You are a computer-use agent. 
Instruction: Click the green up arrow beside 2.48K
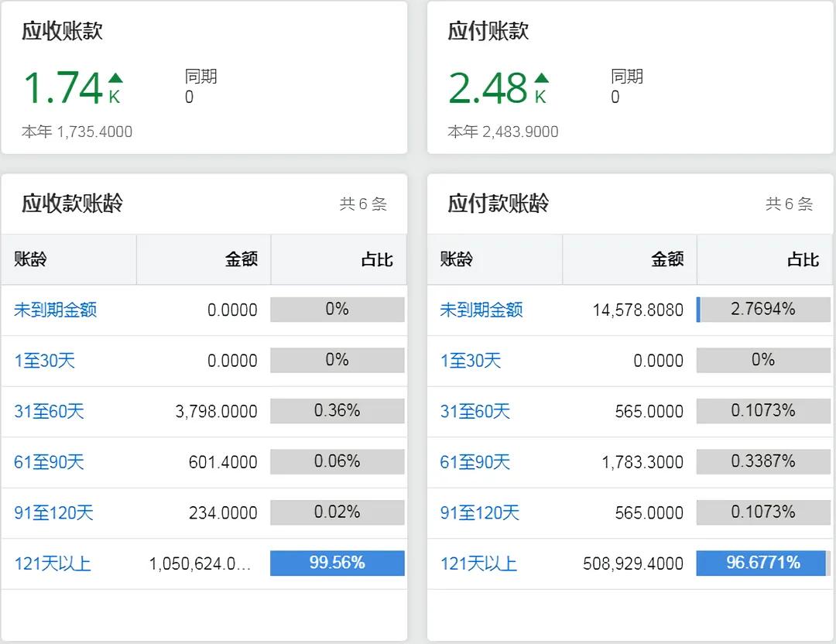pyautogui.click(x=542, y=80)
